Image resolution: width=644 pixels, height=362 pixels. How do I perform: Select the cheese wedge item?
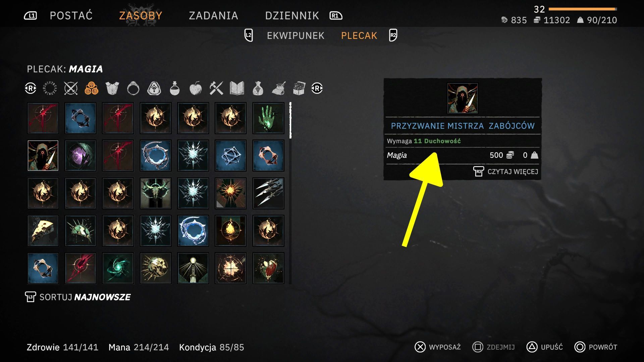pos(43,231)
